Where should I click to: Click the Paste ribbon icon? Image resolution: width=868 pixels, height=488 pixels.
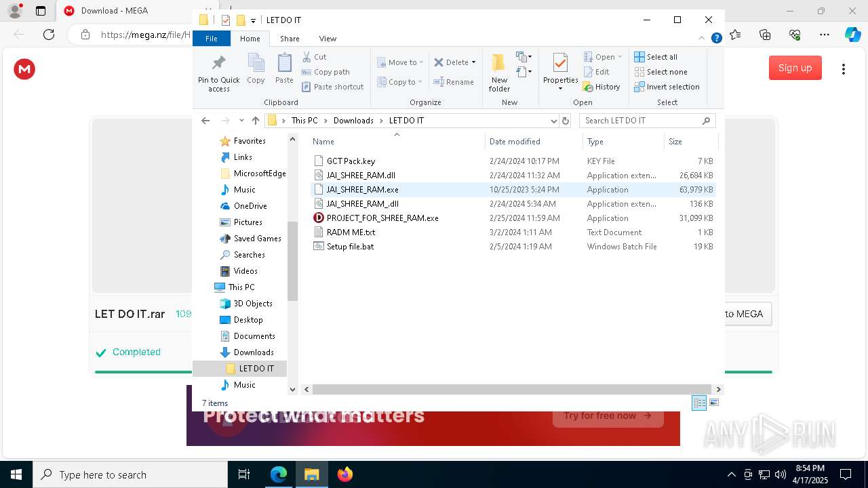tap(284, 69)
